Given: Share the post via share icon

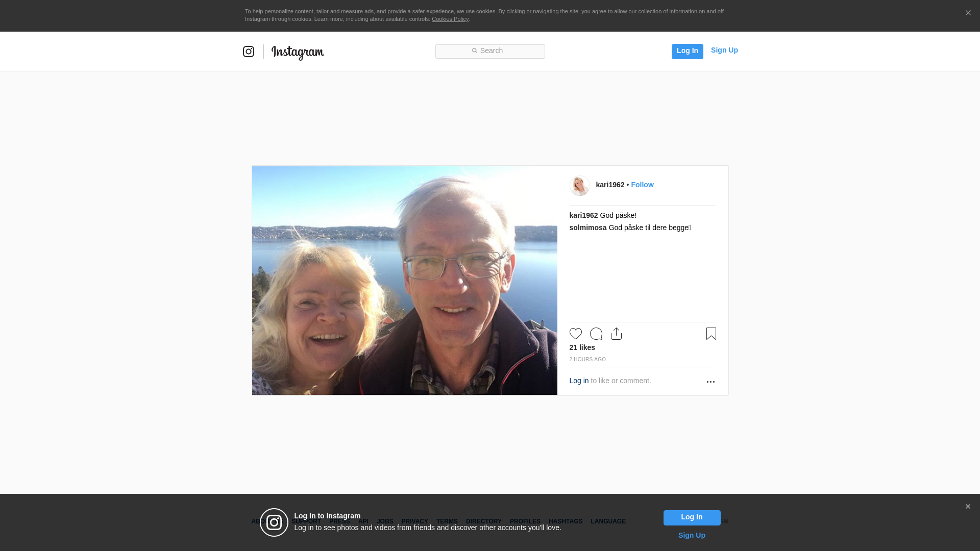Looking at the screenshot, I should [616, 334].
